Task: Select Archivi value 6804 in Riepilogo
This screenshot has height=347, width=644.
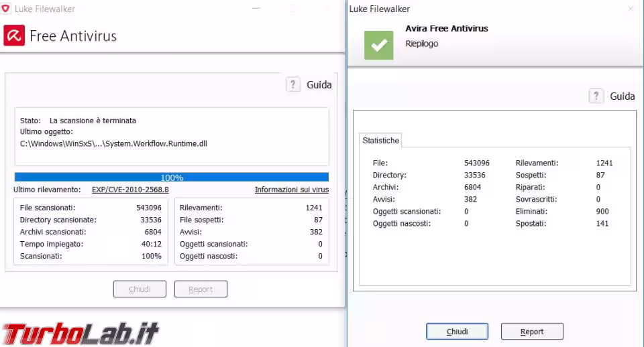Action: tap(472, 188)
